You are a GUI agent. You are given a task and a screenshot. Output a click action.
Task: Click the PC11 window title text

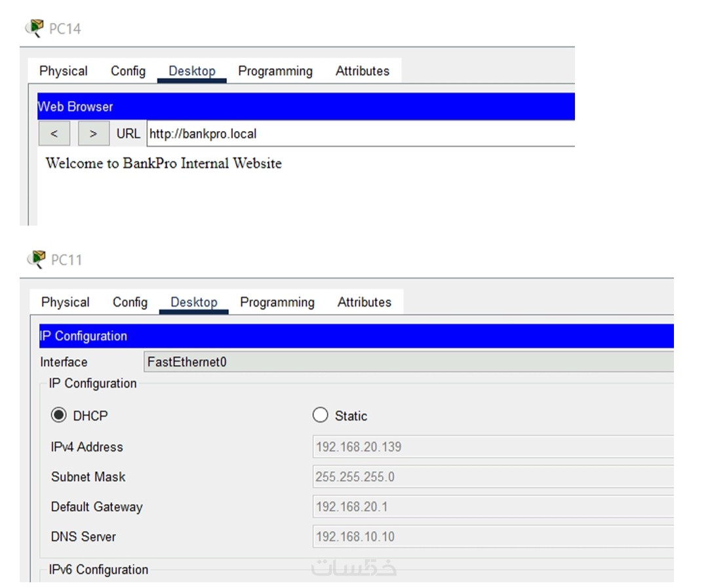(x=66, y=260)
